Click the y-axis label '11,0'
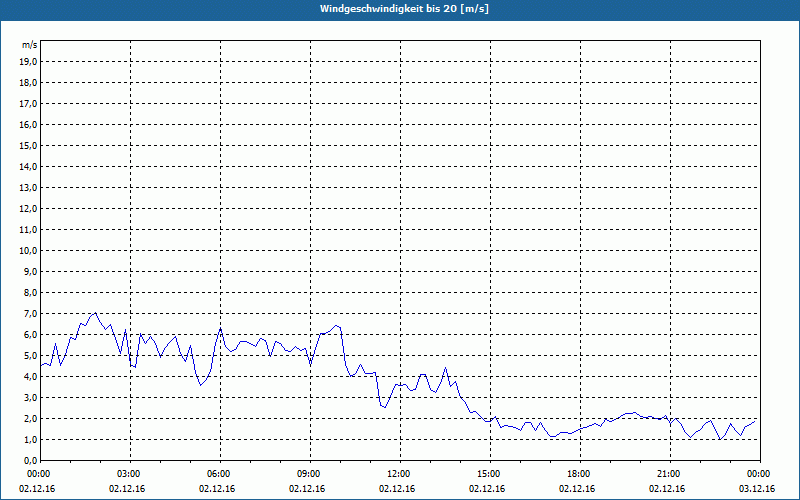 [28, 230]
